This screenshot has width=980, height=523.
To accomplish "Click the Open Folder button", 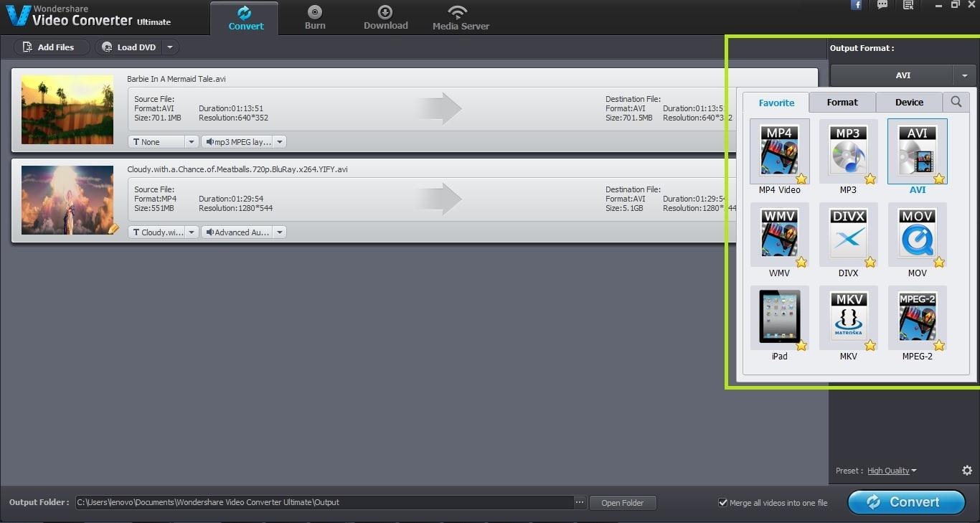I will (x=623, y=503).
